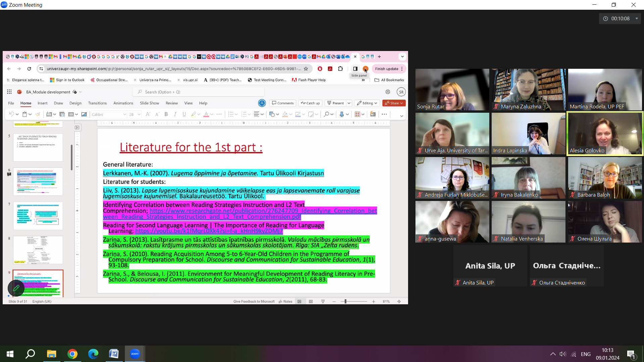Open PowerPoint settings gear
Image resolution: width=644 pixels, height=362 pixels.
[x=388, y=92]
